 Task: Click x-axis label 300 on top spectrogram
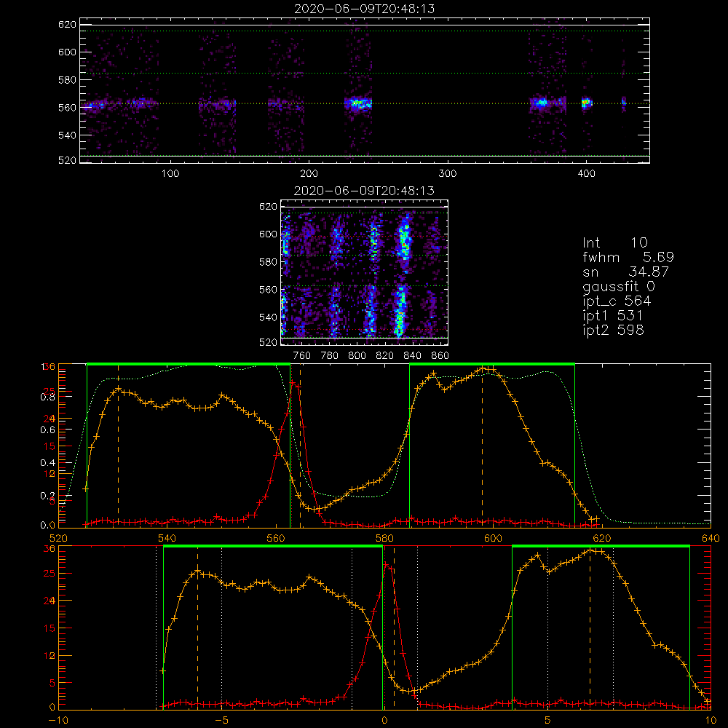click(448, 174)
